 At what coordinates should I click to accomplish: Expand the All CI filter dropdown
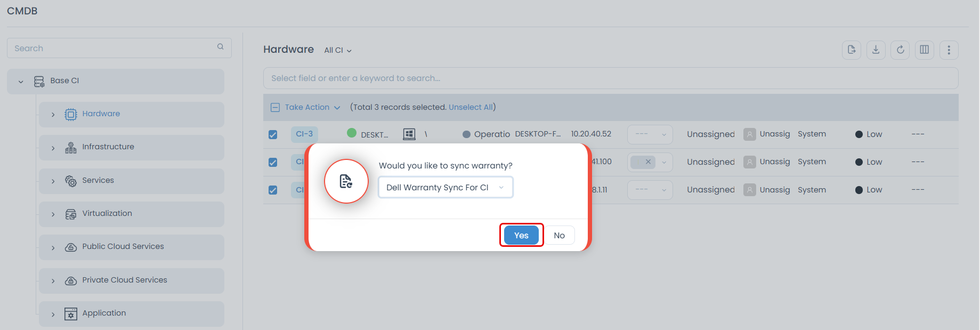[x=338, y=51]
